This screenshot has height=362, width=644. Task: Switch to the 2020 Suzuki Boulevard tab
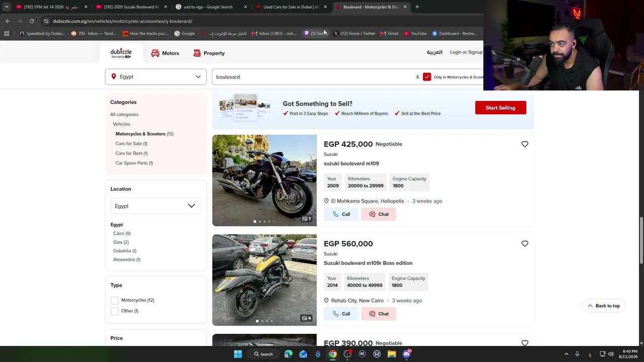click(x=132, y=7)
